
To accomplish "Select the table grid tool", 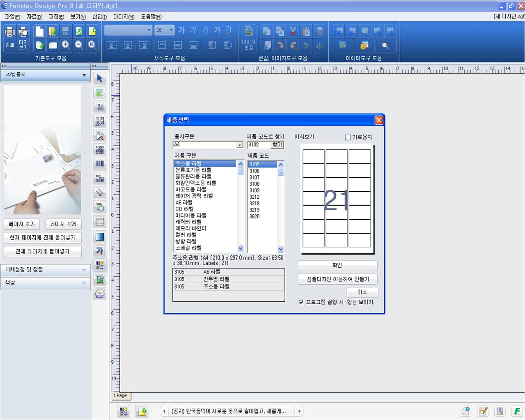I will tap(100, 222).
